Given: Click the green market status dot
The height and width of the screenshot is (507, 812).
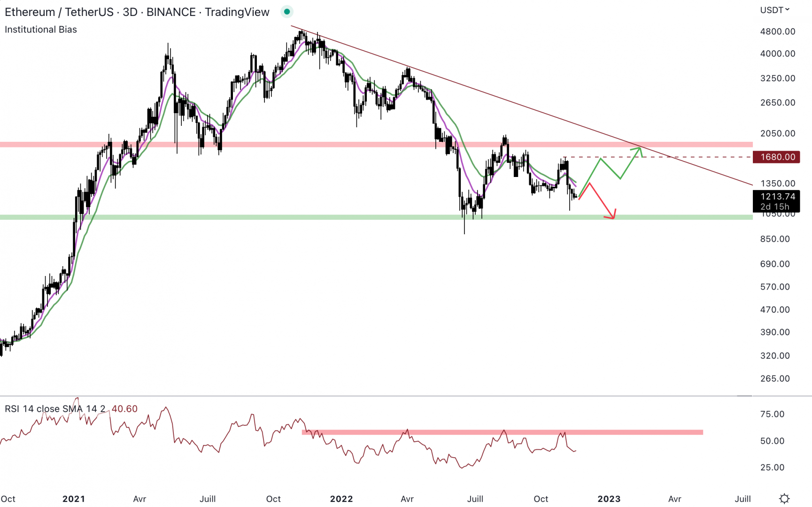Looking at the screenshot, I should (x=287, y=12).
